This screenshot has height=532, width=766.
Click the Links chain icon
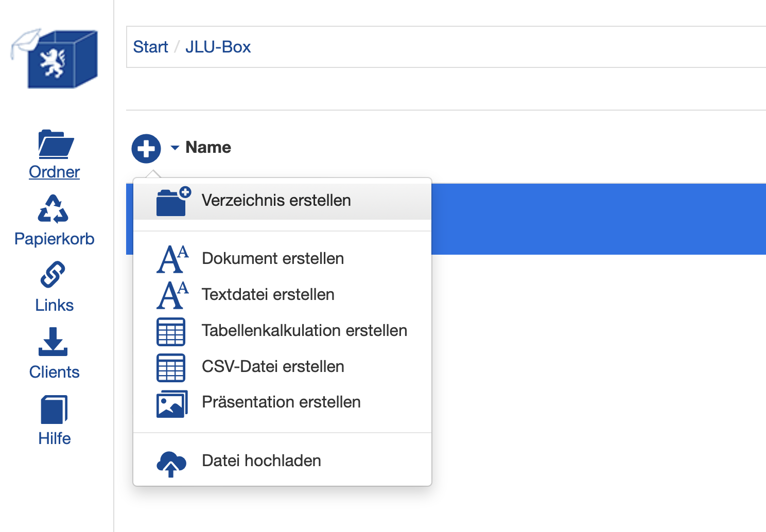(x=53, y=275)
